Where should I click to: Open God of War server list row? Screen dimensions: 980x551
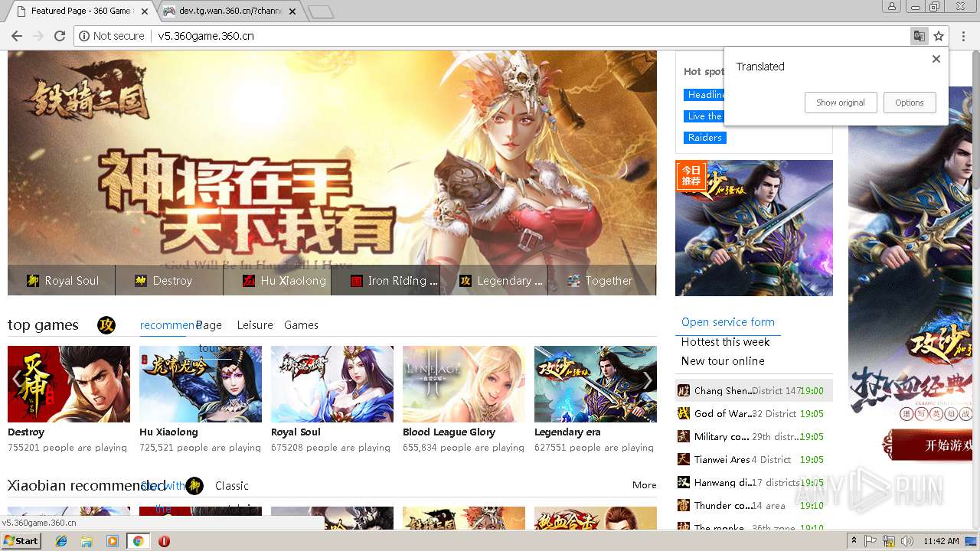click(754, 413)
